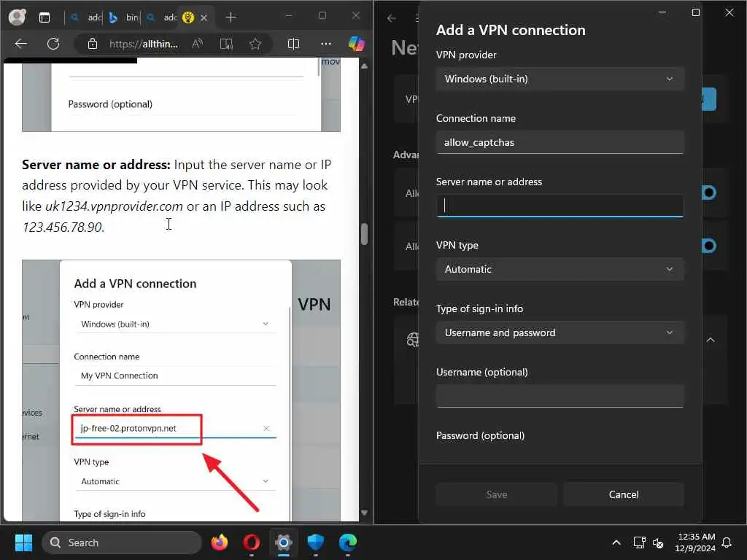Viewport: 747px width, 560px height.
Task: Open the article's Add a VPN connection screenshot
Action: [x=181, y=391]
